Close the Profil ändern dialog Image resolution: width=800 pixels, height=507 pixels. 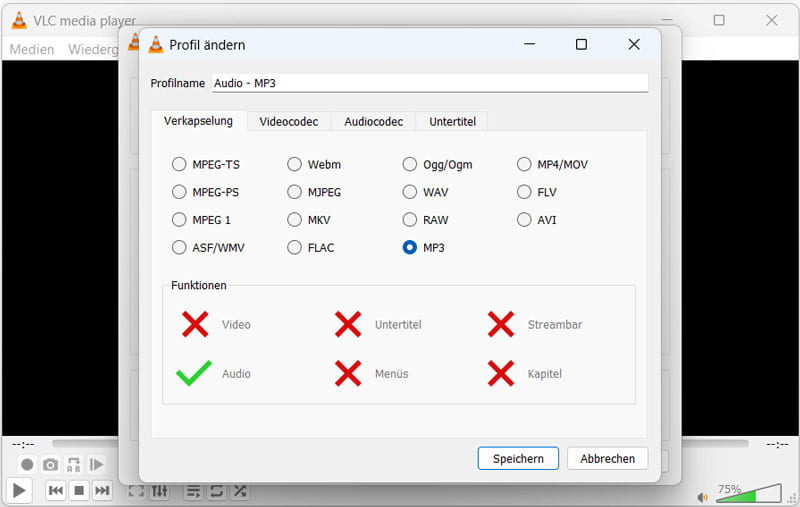click(634, 44)
